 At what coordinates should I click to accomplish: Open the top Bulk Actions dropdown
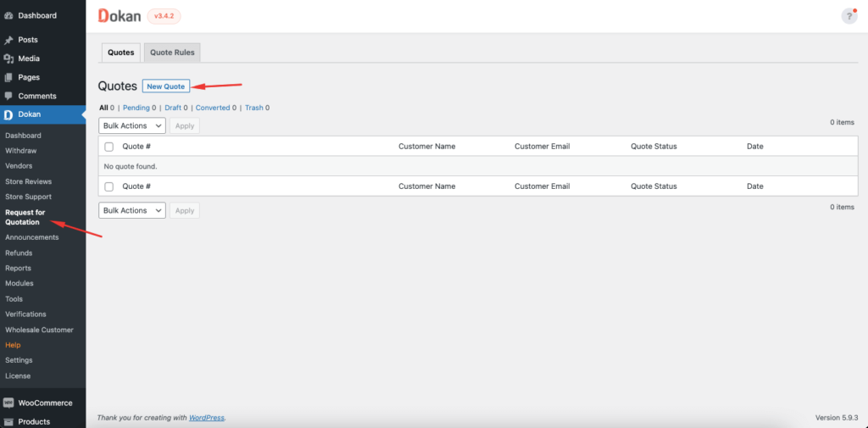[x=132, y=125]
